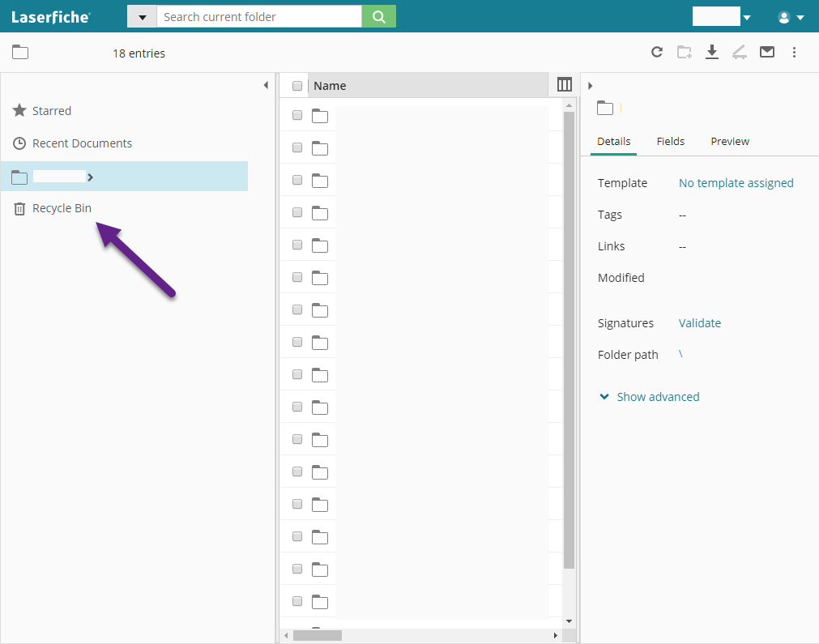Click the fifth row's folder icon
This screenshot has width=819, height=644.
click(x=320, y=245)
